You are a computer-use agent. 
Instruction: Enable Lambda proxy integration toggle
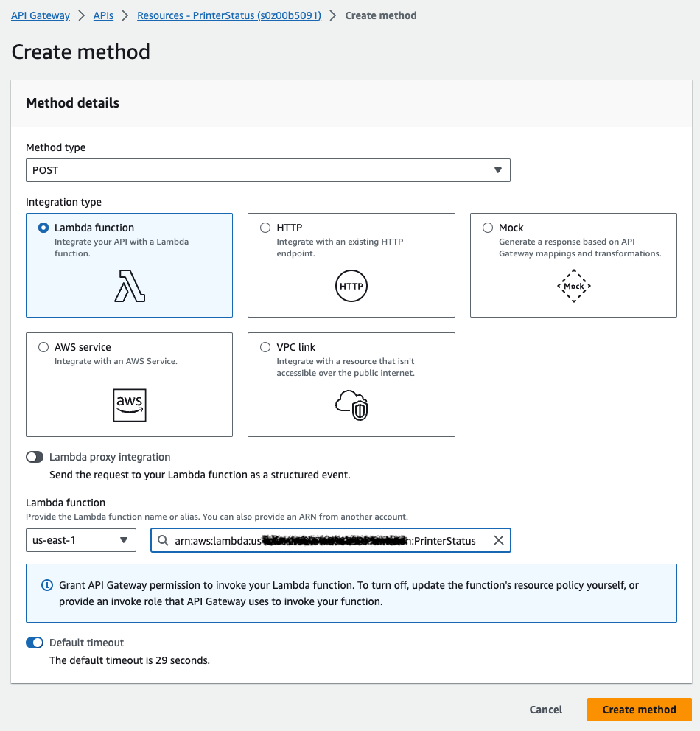[x=35, y=457]
